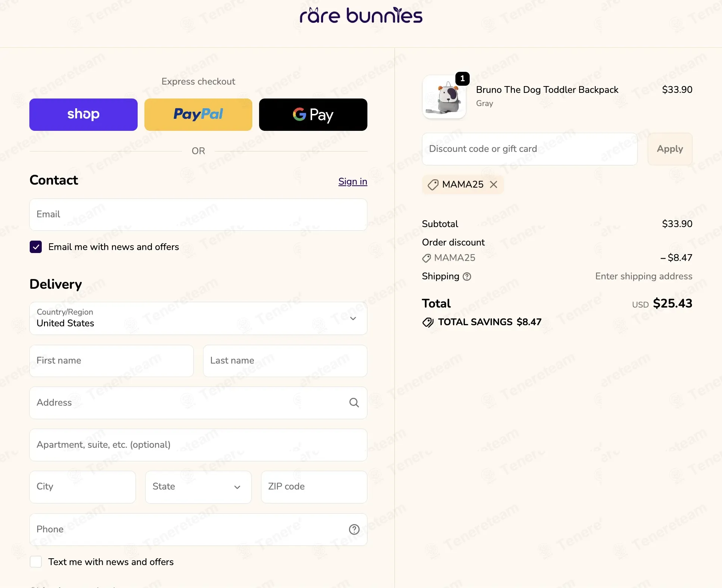Enable Text me with news and offers
This screenshot has width=722, height=588.
(36, 562)
